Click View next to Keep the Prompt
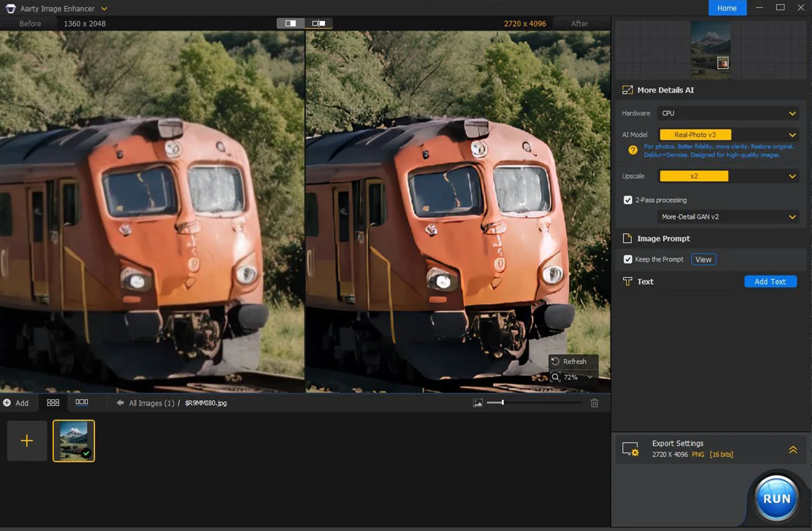812x531 pixels. (x=703, y=259)
